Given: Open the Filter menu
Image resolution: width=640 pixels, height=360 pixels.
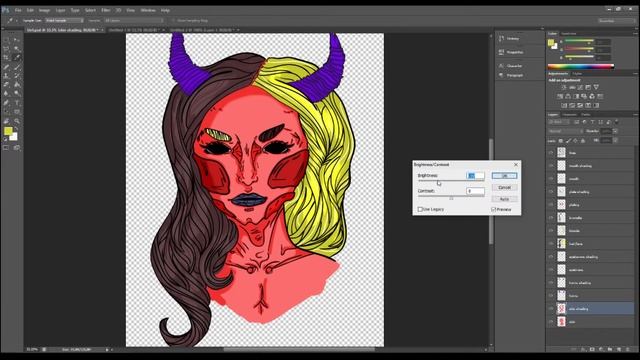Looking at the screenshot, I should pos(106,10).
